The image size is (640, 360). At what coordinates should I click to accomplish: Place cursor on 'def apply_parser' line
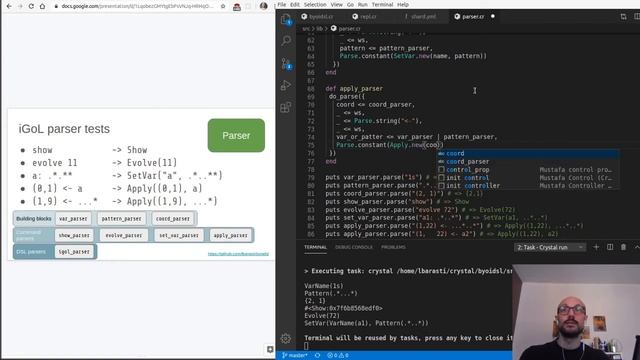(354, 89)
